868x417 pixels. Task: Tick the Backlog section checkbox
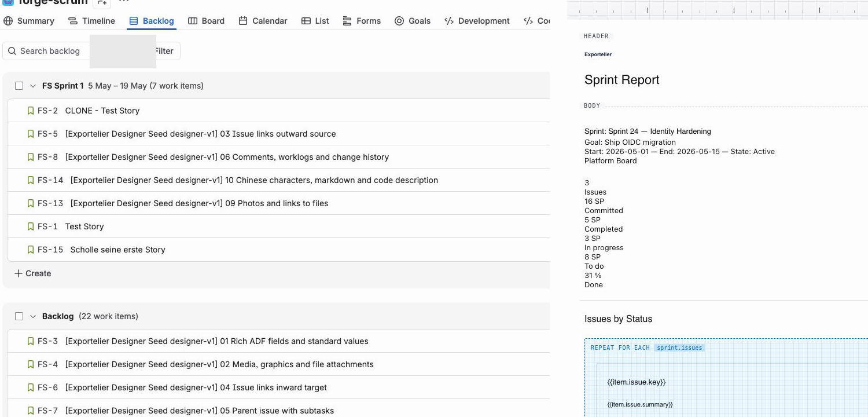click(19, 316)
